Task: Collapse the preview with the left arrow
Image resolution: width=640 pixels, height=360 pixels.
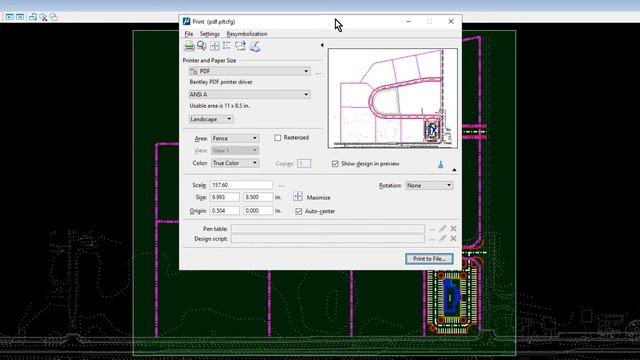Action: (322, 45)
